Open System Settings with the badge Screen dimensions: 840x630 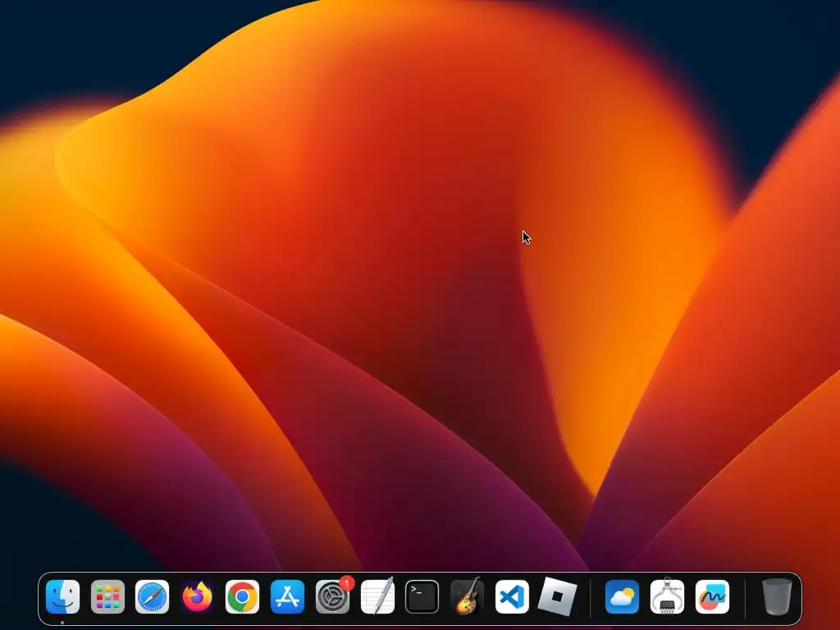(x=333, y=596)
